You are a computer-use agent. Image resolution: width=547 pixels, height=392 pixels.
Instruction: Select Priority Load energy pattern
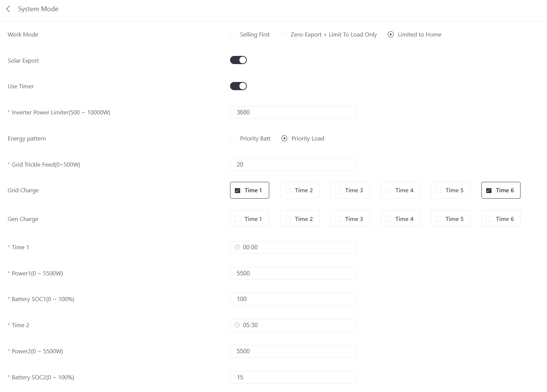click(x=284, y=138)
